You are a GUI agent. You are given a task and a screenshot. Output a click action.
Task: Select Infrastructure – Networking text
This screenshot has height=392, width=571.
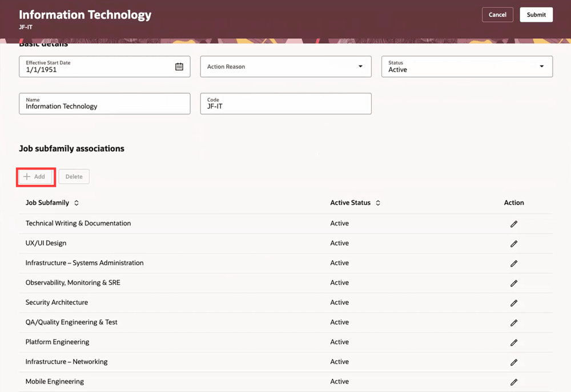67,361
